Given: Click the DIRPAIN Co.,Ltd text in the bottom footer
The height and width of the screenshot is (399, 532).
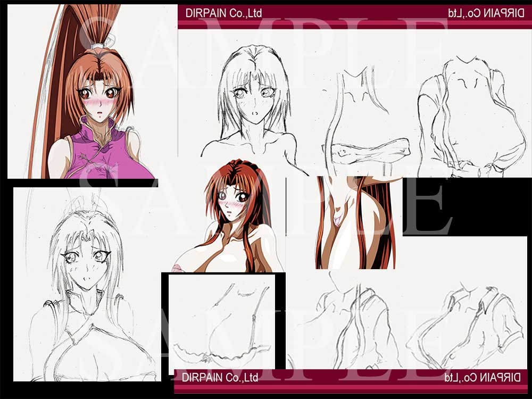Looking at the screenshot, I should pyautogui.click(x=220, y=378).
